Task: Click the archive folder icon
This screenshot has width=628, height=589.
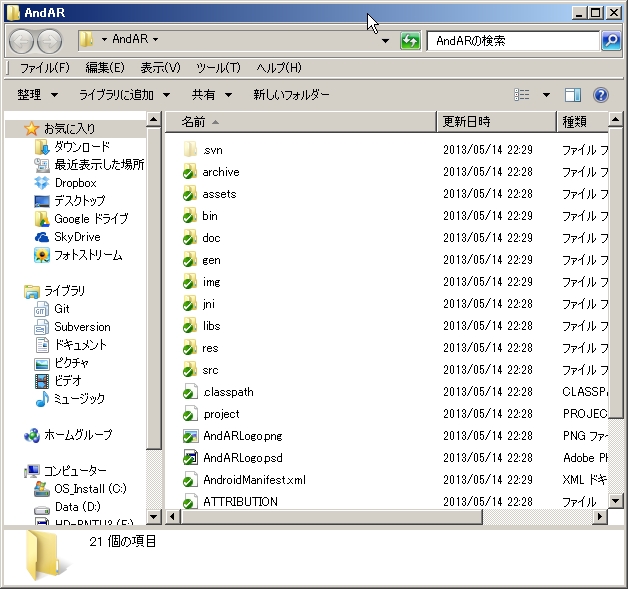Action: pyautogui.click(x=190, y=172)
